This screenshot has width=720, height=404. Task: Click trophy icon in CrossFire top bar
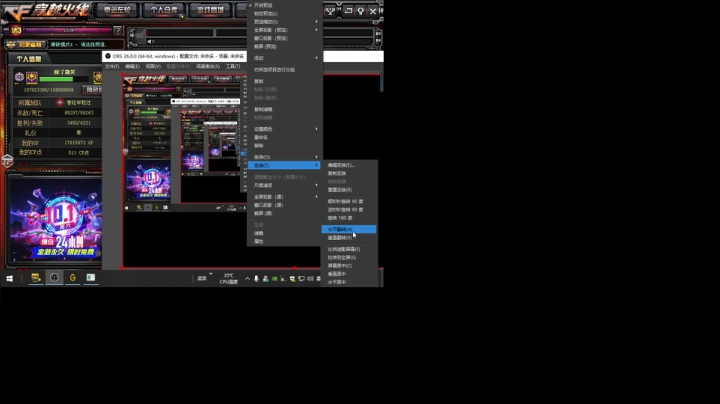pos(330,11)
